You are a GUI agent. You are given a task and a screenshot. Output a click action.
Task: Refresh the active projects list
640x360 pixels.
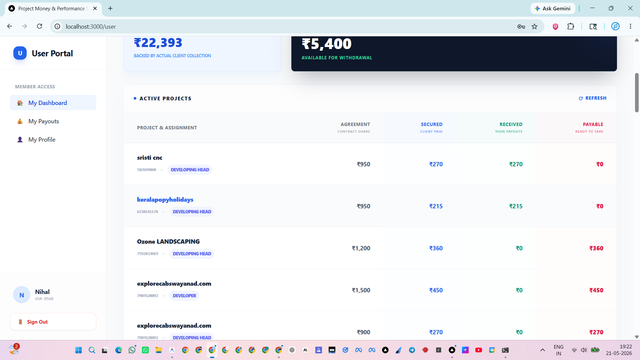(x=592, y=98)
